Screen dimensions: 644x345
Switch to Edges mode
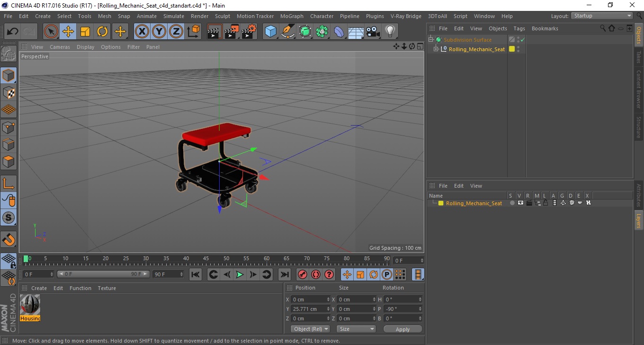[x=9, y=144]
